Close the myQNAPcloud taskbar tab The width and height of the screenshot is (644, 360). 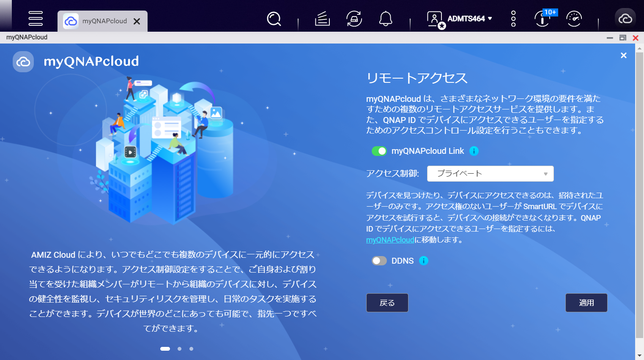[137, 21]
